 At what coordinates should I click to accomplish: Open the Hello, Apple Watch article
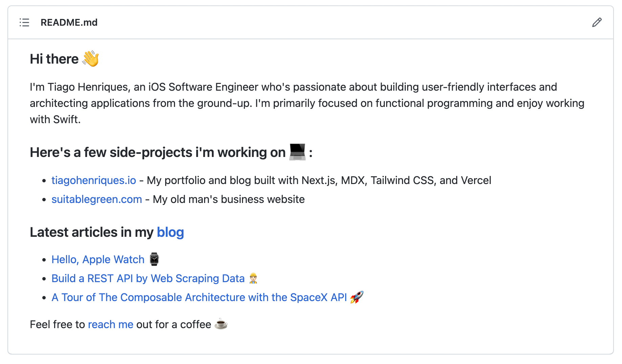(97, 259)
